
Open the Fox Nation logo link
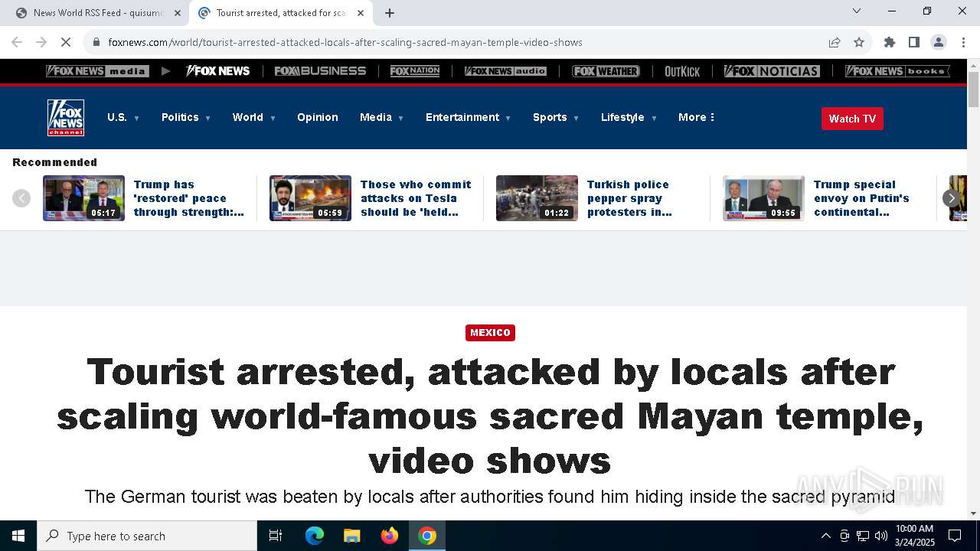click(415, 71)
